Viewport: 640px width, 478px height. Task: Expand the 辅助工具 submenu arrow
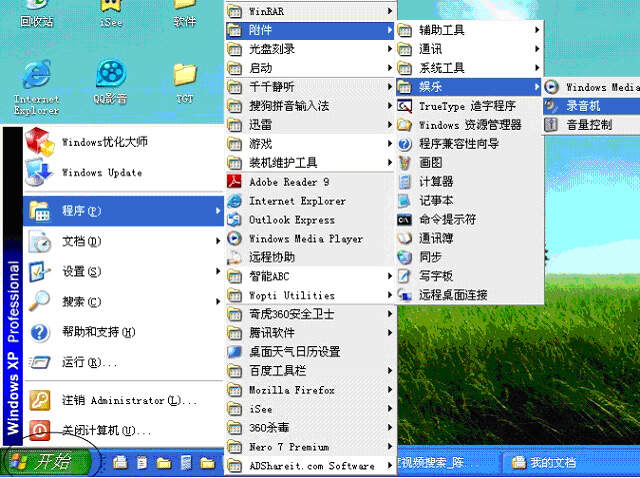[x=537, y=30]
